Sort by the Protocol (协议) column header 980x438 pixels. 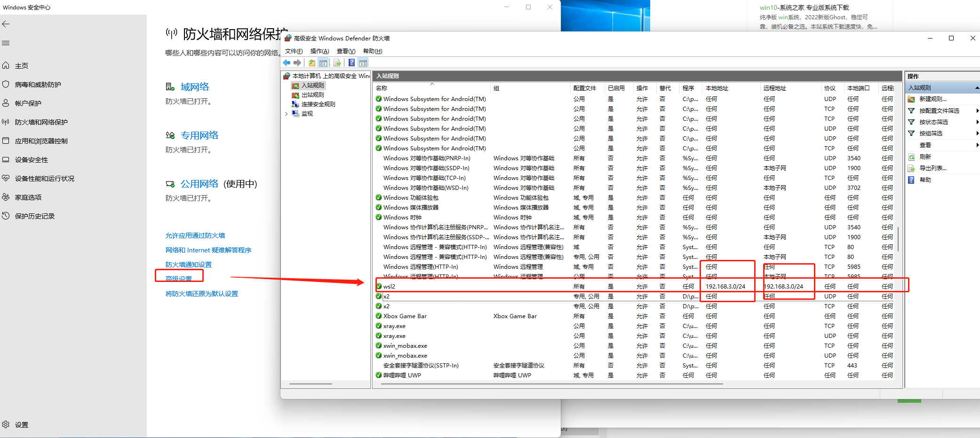point(833,88)
